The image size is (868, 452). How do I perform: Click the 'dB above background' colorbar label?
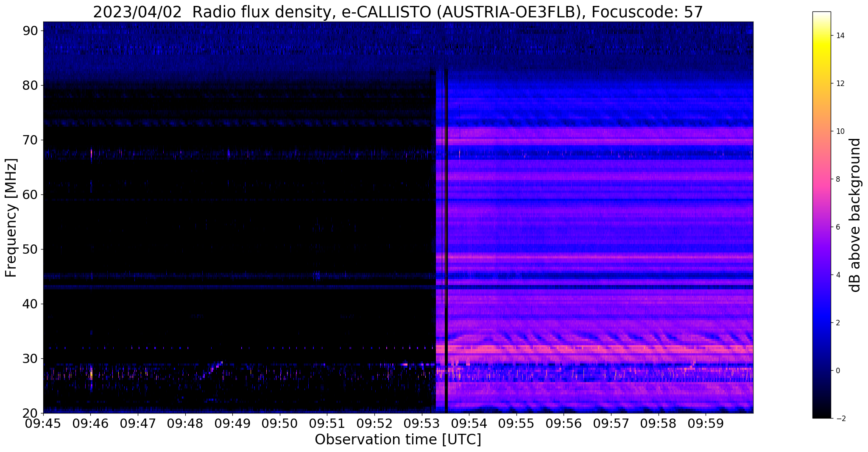click(855, 215)
